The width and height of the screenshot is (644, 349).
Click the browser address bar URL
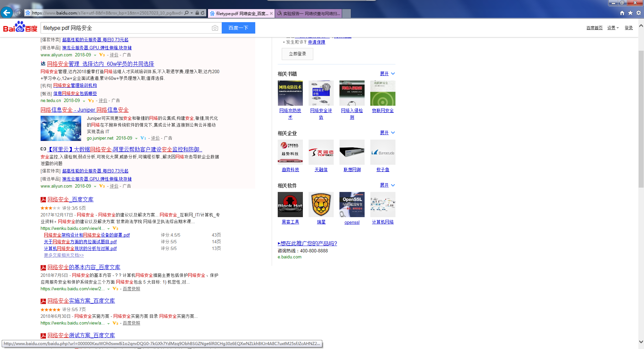(x=107, y=13)
